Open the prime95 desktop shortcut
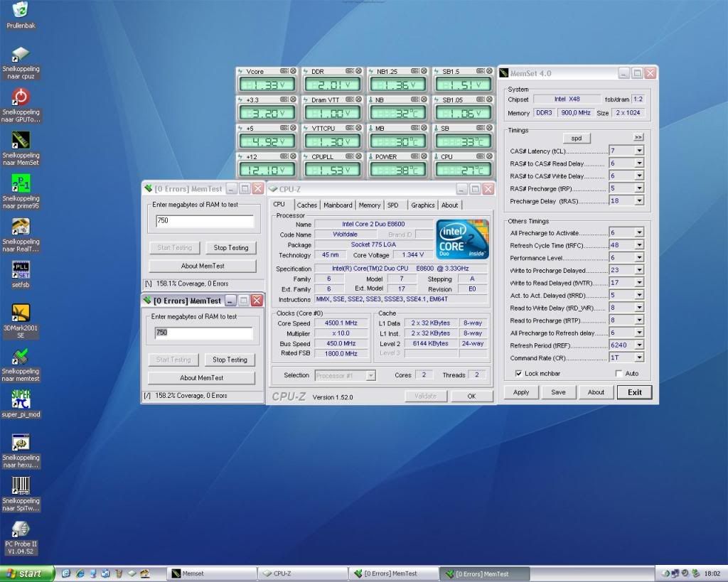Image resolution: width=728 pixels, height=582 pixels. [x=21, y=183]
